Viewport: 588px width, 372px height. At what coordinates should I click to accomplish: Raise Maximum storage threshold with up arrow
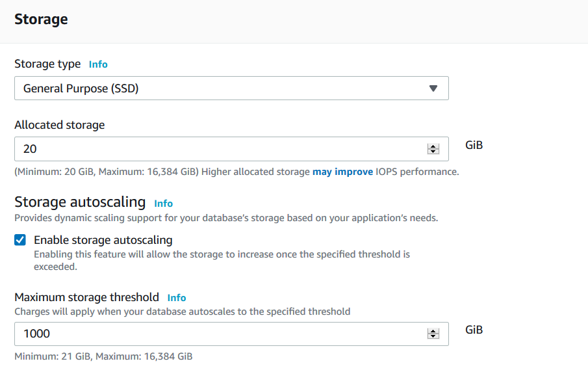433,331
